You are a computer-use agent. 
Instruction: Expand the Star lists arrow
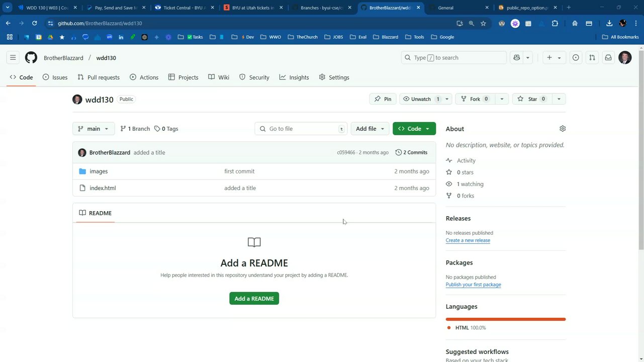click(x=559, y=99)
